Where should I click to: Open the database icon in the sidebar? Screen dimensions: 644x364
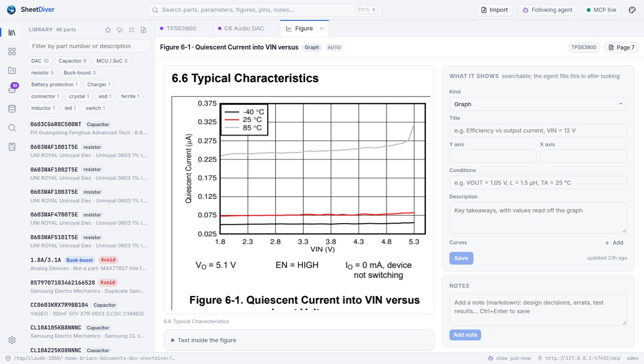(x=12, y=108)
